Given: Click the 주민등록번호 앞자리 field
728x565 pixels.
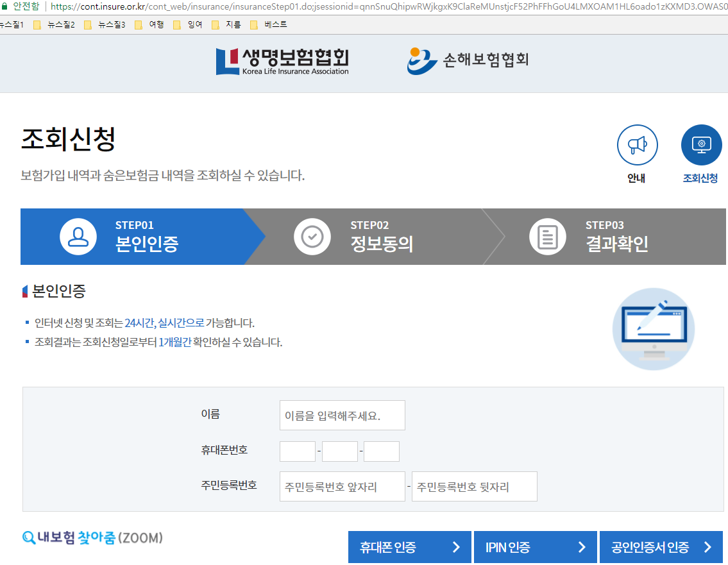Looking at the screenshot, I should (342, 486).
